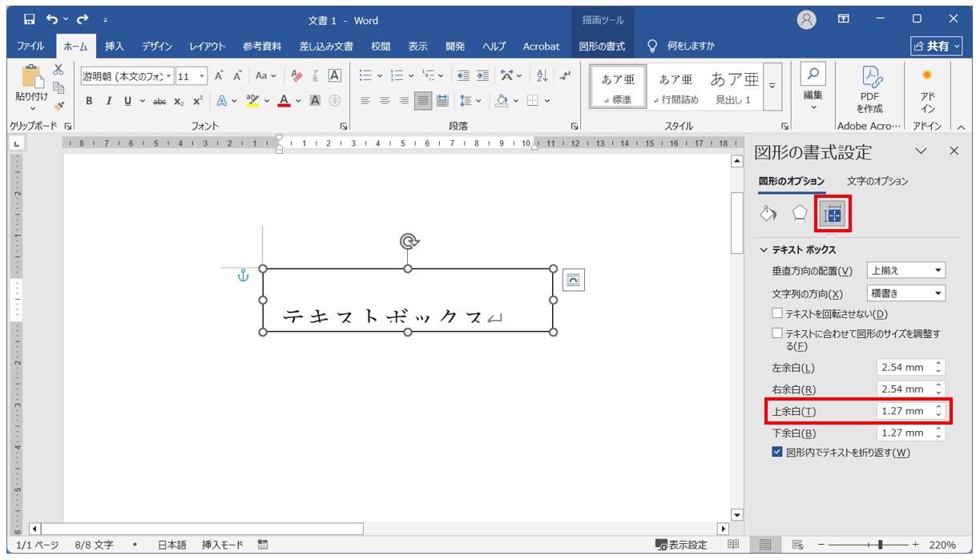Click the zoom in plus button
This screenshot has width=980, height=560.
[x=916, y=545]
